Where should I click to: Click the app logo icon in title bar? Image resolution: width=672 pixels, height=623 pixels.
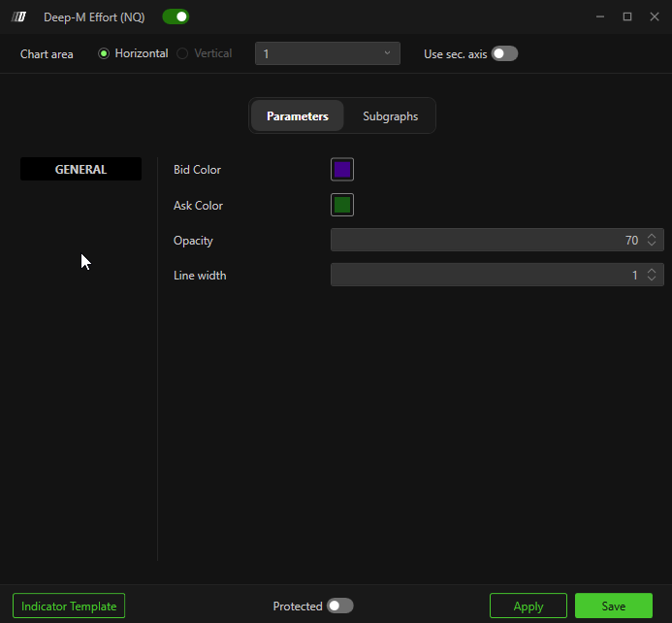(18, 16)
